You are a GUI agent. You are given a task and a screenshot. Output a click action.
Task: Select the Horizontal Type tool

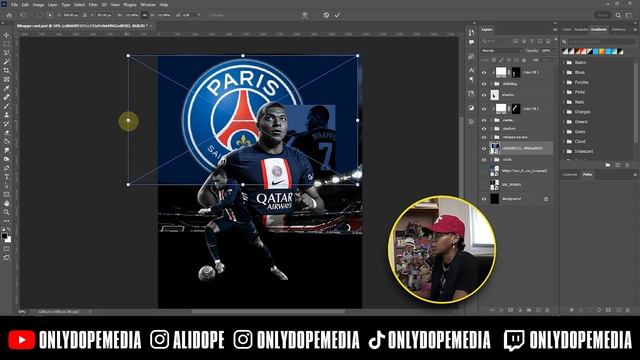(x=7, y=177)
